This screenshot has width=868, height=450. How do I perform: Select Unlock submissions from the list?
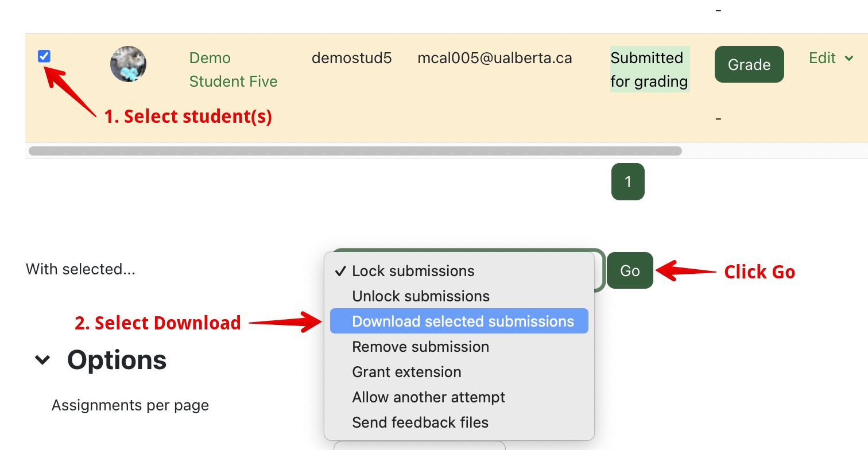pos(421,296)
